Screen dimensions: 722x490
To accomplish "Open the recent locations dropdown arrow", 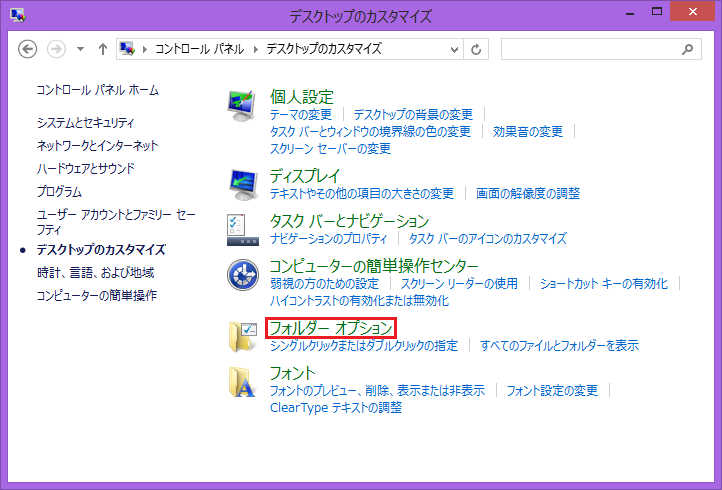I will 79,49.
